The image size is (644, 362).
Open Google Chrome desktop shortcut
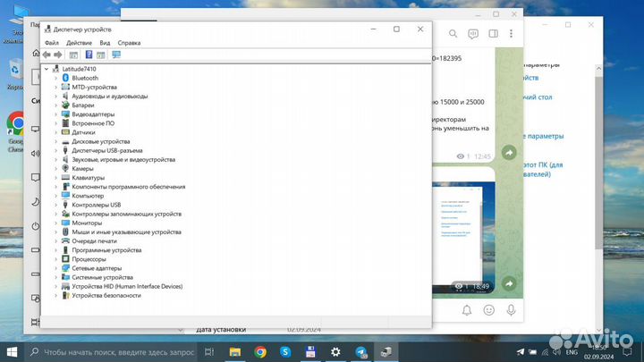pos(15,130)
